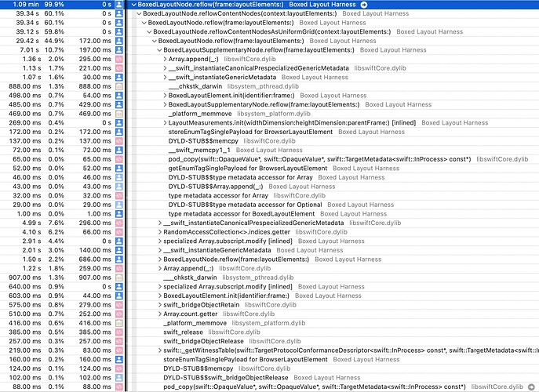
Task: Click the system library icon on the 469.00 ms row
Action: pos(119,114)
